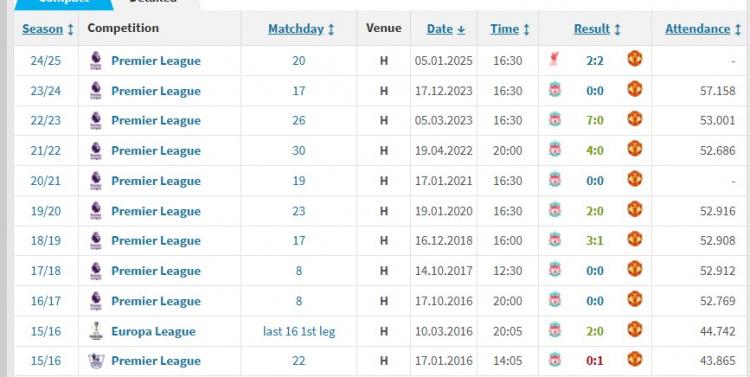Switch to the Compact tab
This screenshot has height=377, width=750.
tap(64, 2)
